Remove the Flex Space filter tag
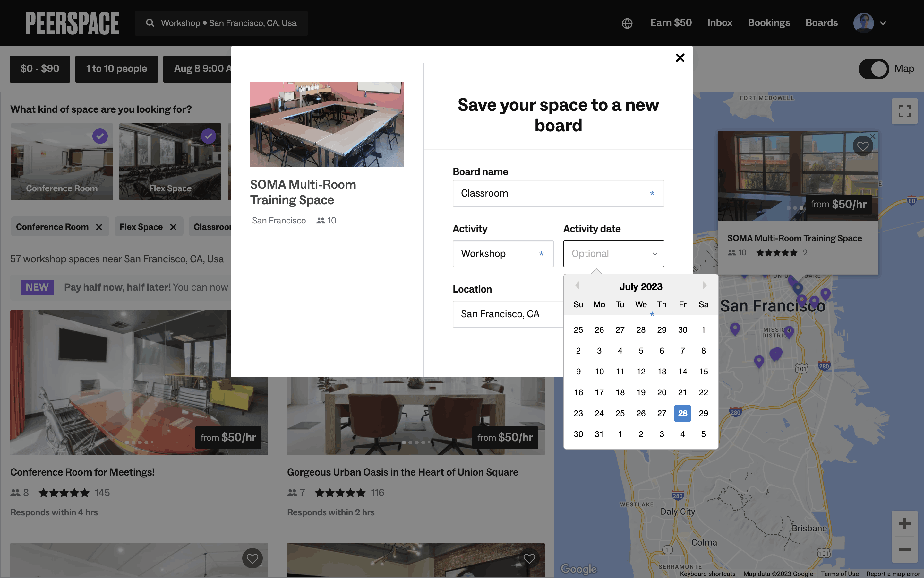This screenshot has height=578, width=924. tap(173, 227)
